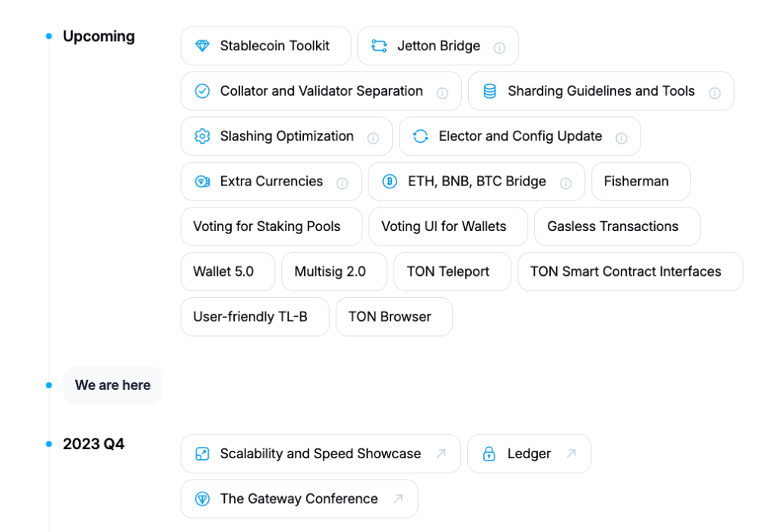Open The Gateway Conference external arrow

(x=397, y=499)
